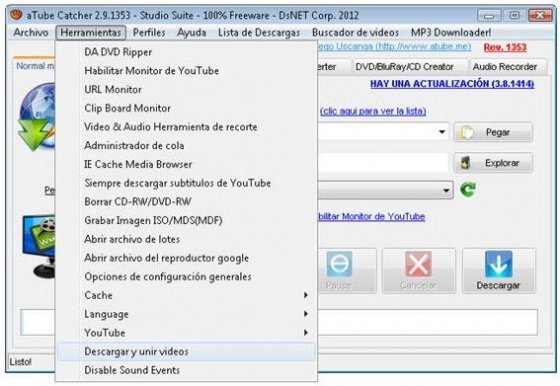Image resolution: width=560 pixels, height=386 pixels.
Task: Open Video & Audio Herramienta de recorte
Action: (x=186, y=127)
